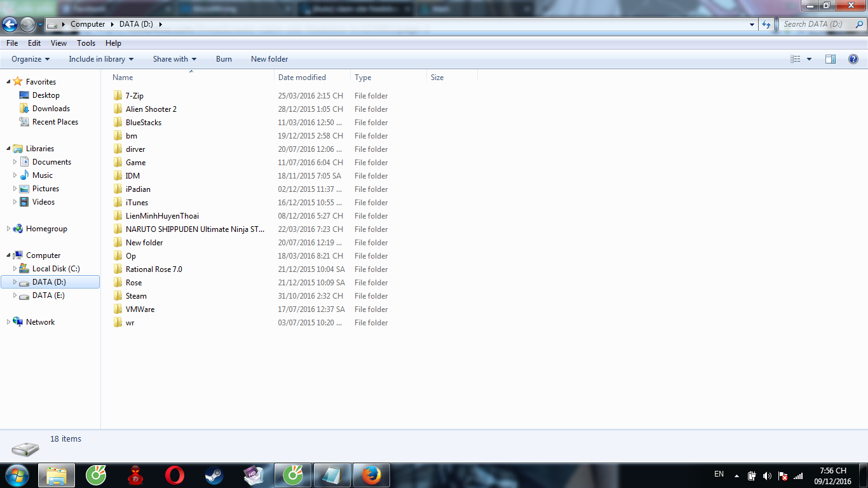The width and height of the screenshot is (868, 488).
Task: Click the EN language indicator
Action: click(x=719, y=474)
